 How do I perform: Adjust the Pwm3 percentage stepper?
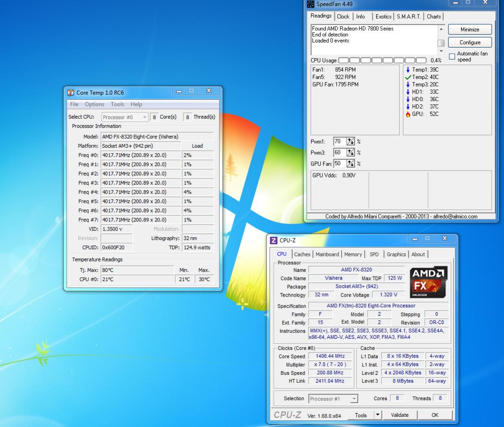pos(351,152)
